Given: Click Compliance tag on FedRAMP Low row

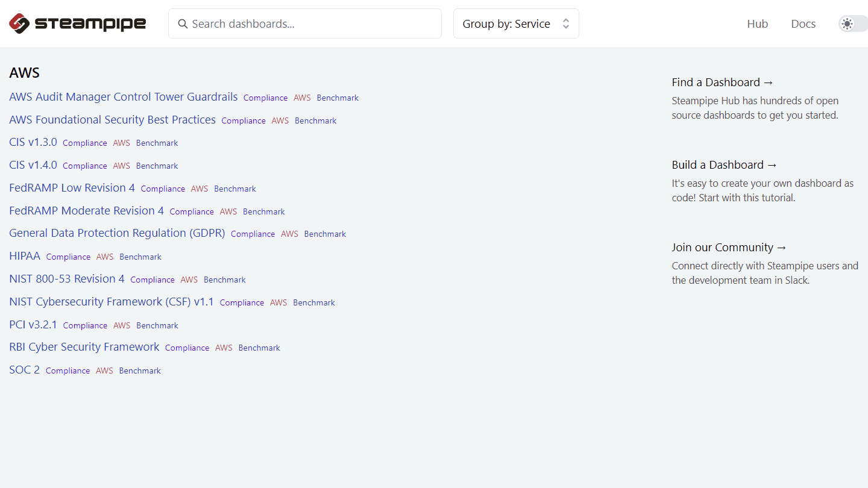Looking at the screenshot, I should click(163, 189).
